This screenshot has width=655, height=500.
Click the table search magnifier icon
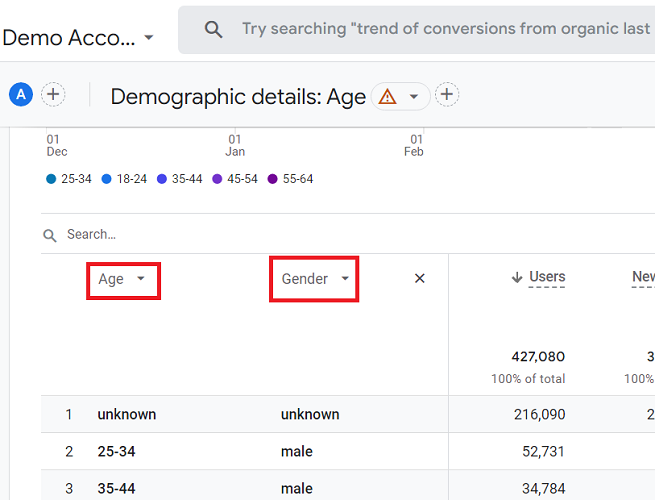(x=50, y=235)
